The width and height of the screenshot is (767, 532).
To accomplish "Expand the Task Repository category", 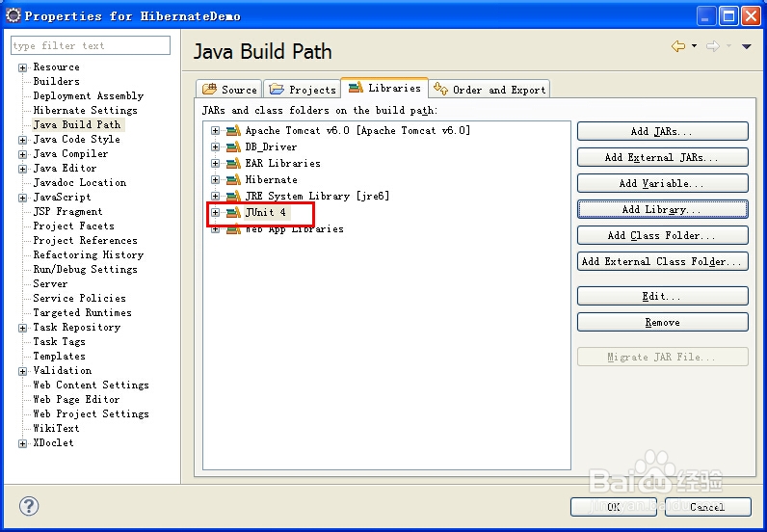I will pos(22,328).
